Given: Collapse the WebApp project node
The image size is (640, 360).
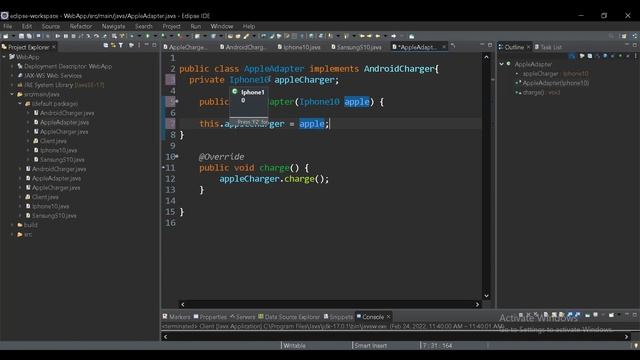Looking at the screenshot, I should (4, 57).
